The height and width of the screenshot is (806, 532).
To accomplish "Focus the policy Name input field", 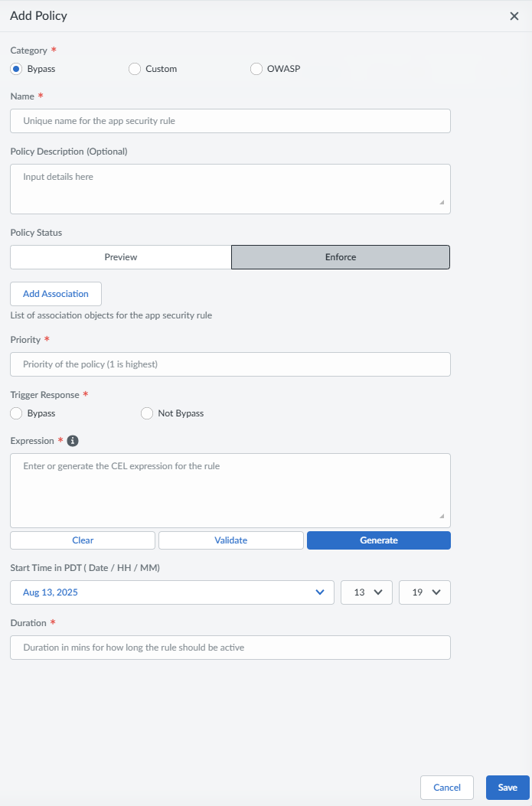I will pyautogui.click(x=230, y=121).
